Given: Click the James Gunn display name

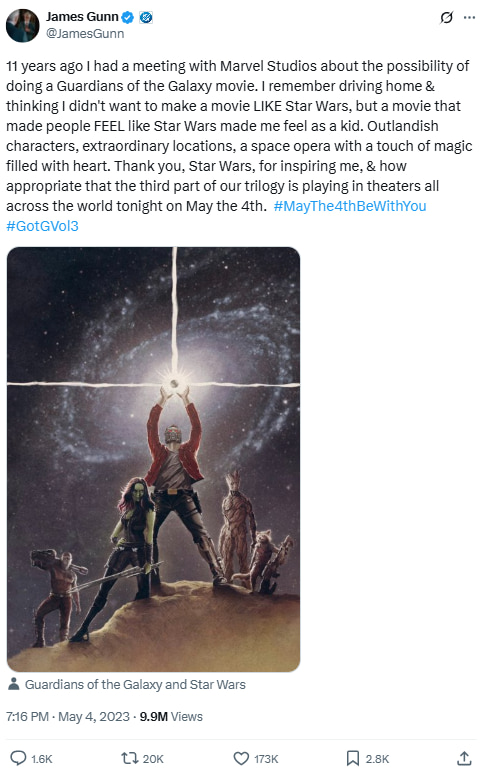Looking at the screenshot, I should [x=82, y=17].
